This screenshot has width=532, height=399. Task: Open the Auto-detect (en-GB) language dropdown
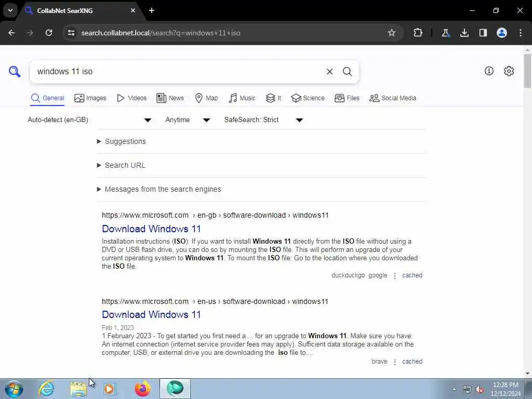pyautogui.click(x=89, y=120)
